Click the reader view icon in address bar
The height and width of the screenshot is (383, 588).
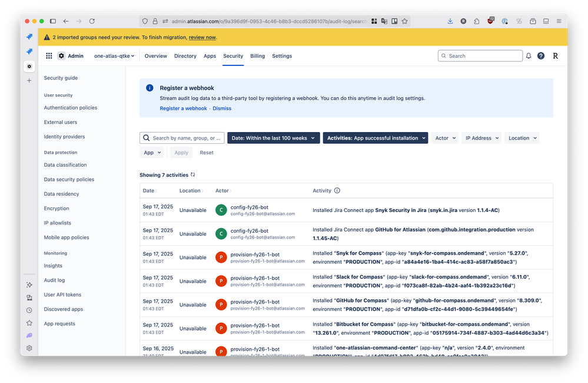[x=394, y=21]
